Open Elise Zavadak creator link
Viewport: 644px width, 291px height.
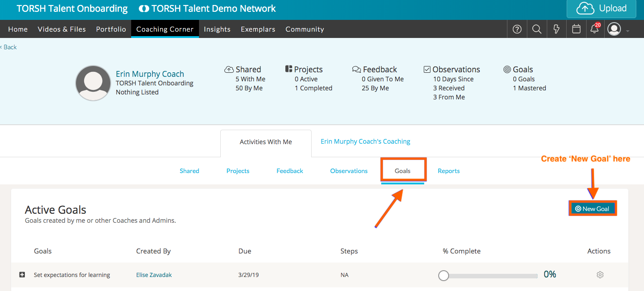coord(154,275)
